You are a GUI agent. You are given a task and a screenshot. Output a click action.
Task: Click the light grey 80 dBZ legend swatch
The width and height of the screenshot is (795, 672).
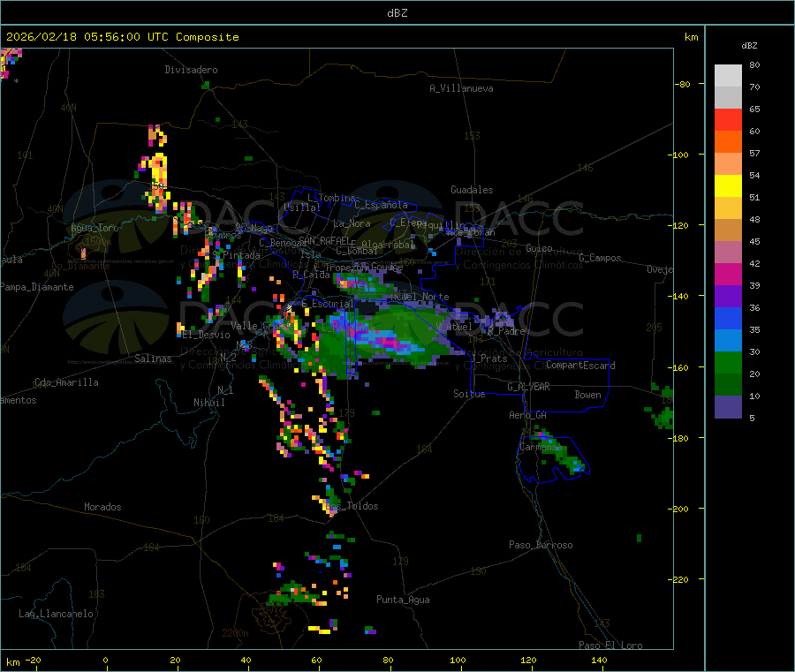[x=728, y=76]
